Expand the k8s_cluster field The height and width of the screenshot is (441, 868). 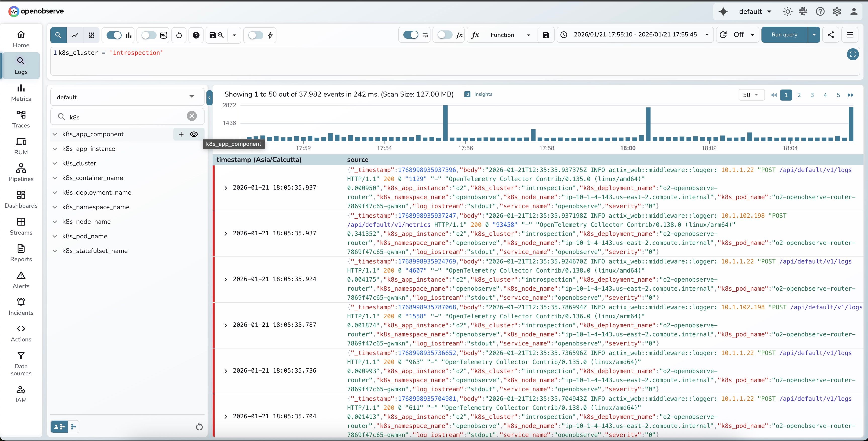(x=55, y=163)
